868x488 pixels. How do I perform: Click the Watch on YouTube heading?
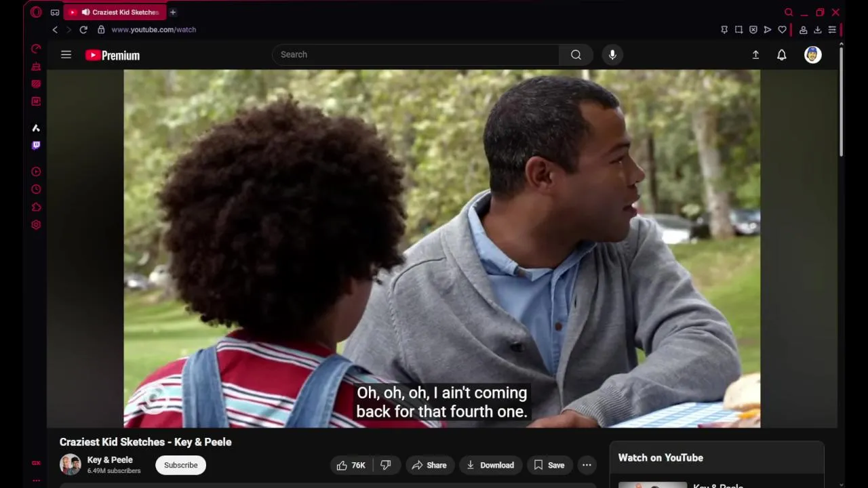click(660, 457)
